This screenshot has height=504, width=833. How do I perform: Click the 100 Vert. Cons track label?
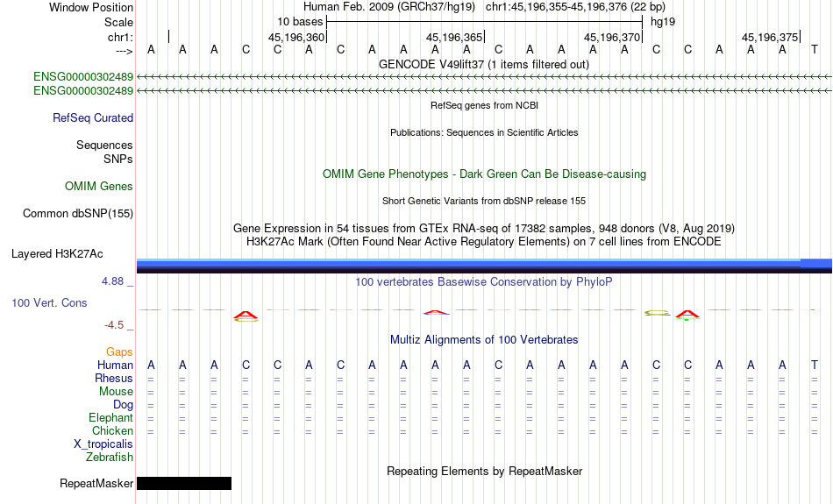(x=49, y=302)
